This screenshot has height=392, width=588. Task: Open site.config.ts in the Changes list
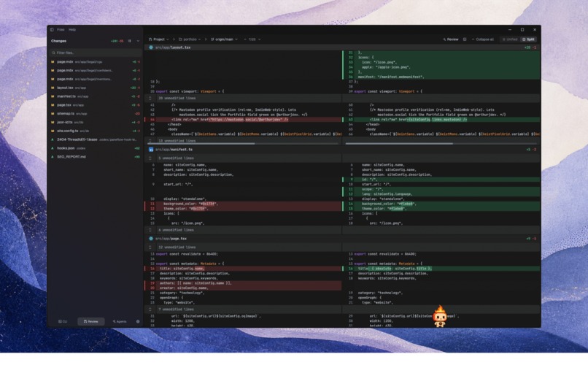click(x=96, y=131)
